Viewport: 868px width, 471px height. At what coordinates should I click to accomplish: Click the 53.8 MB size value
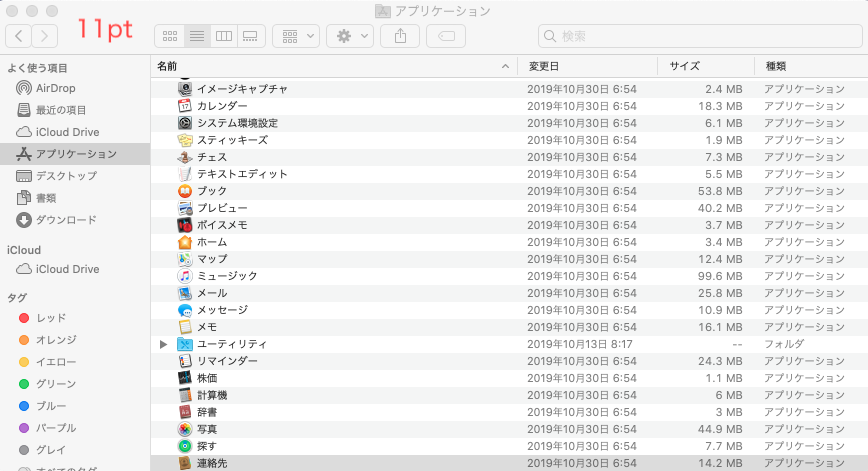pos(720,191)
